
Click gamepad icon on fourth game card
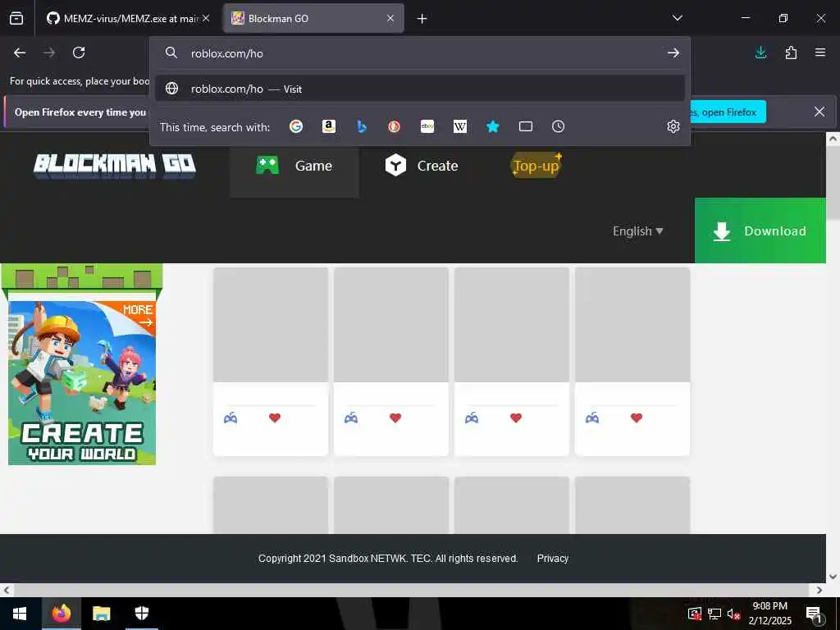click(x=592, y=418)
